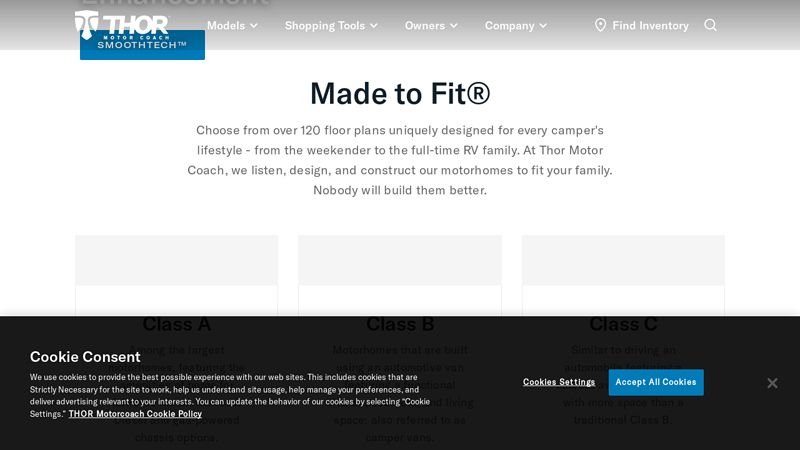Open the Owners menu item
The image size is (800, 450).
[x=424, y=26]
